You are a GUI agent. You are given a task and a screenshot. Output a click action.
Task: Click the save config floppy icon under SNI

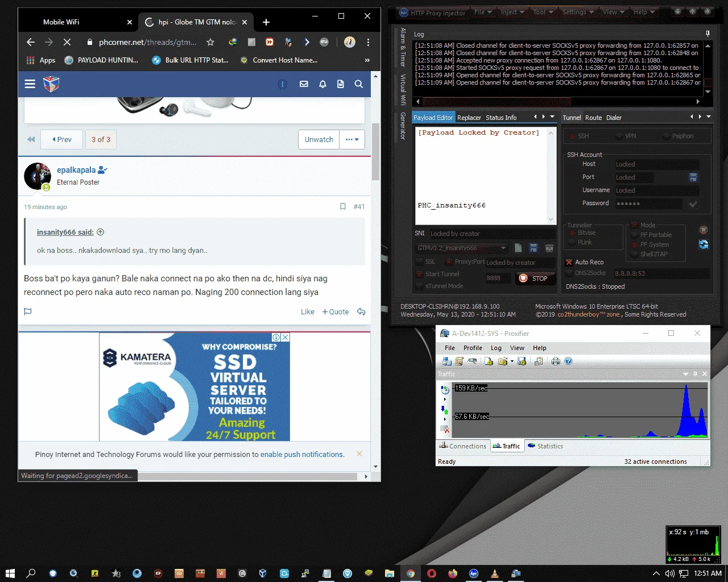click(x=533, y=248)
